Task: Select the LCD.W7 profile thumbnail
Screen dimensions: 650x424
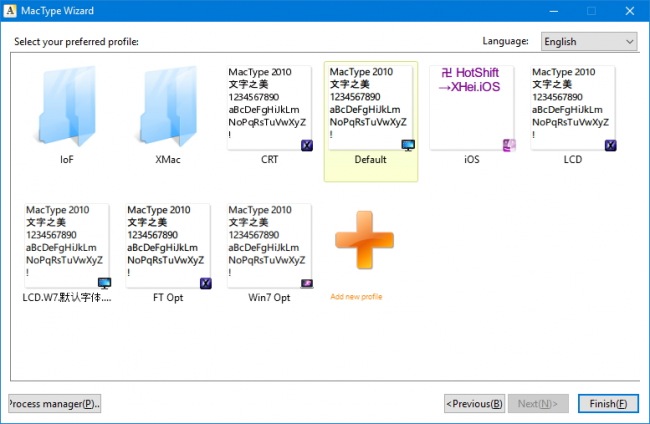Action: [67, 246]
